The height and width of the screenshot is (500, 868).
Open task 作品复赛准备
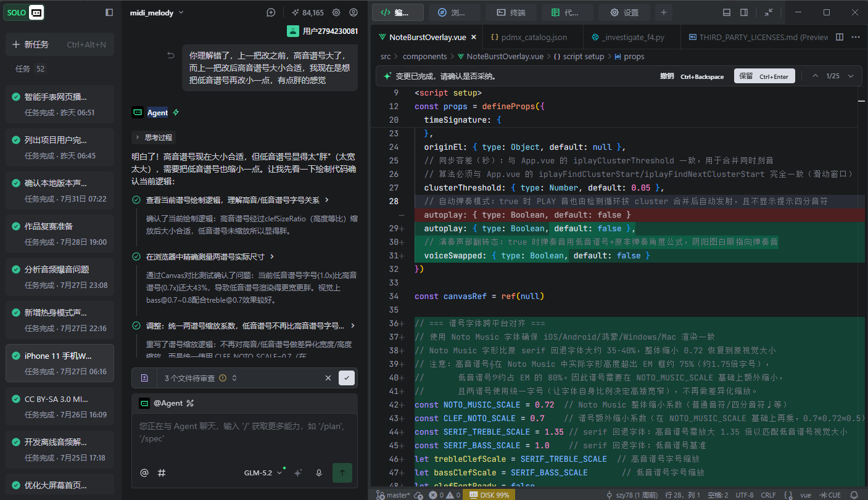coord(59,234)
